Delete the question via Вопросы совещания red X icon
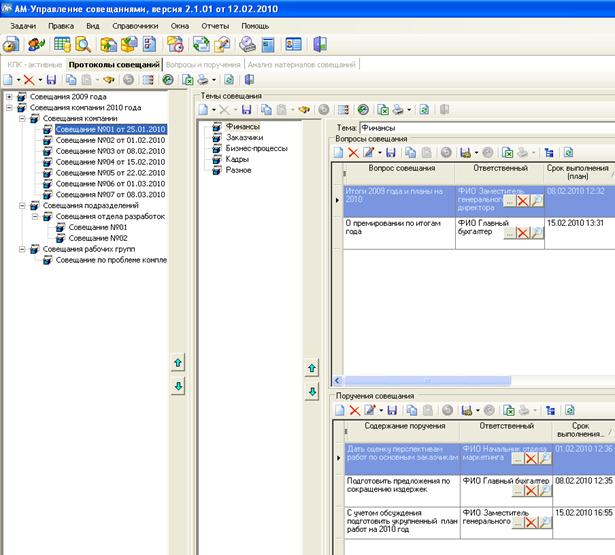This screenshot has height=555, width=615. point(352,152)
